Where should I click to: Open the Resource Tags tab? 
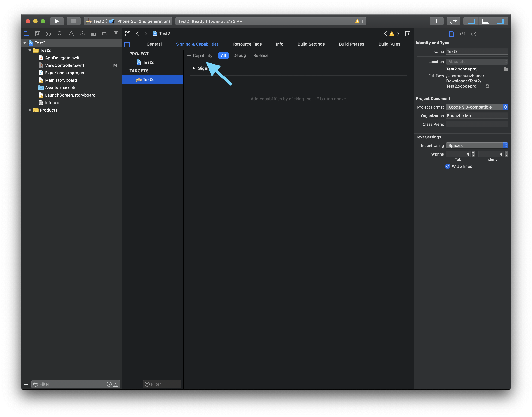247,44
